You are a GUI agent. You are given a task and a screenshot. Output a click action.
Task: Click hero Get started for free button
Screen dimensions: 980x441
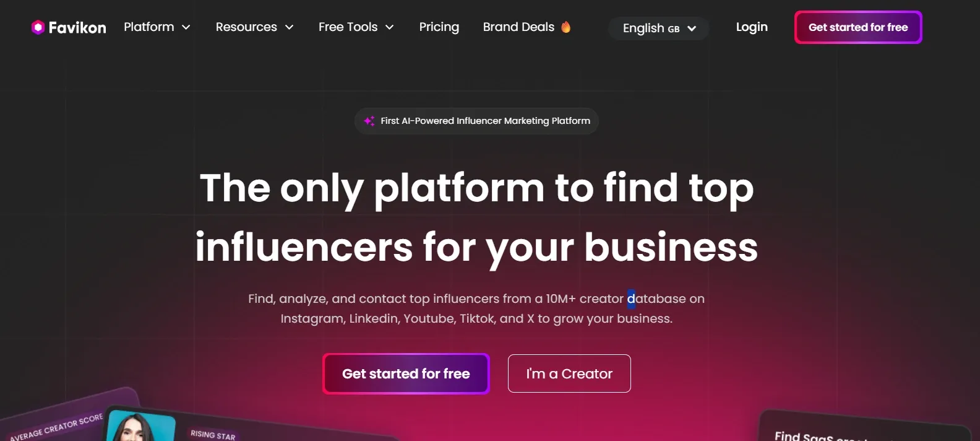pyautogui.click(x=406, y=373)
